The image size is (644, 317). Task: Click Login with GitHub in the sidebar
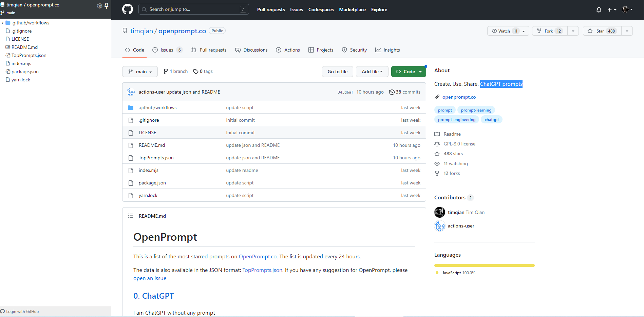[20, 311]
